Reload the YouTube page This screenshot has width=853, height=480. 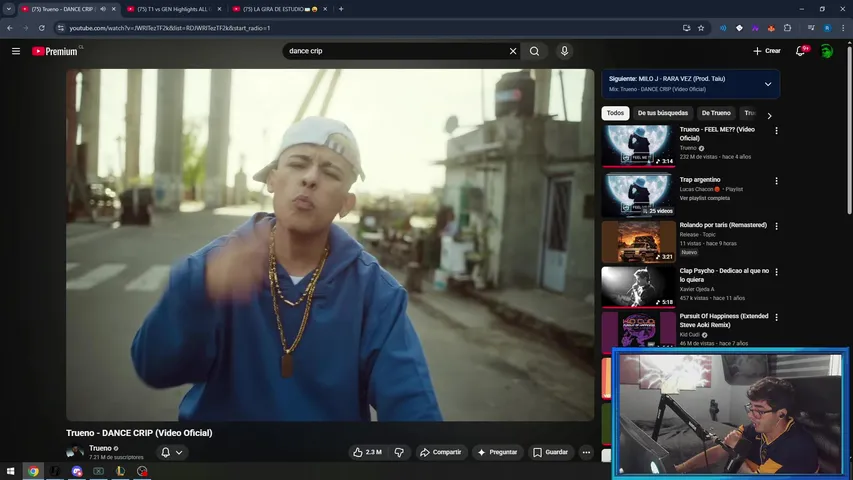(x=41, y=28)
